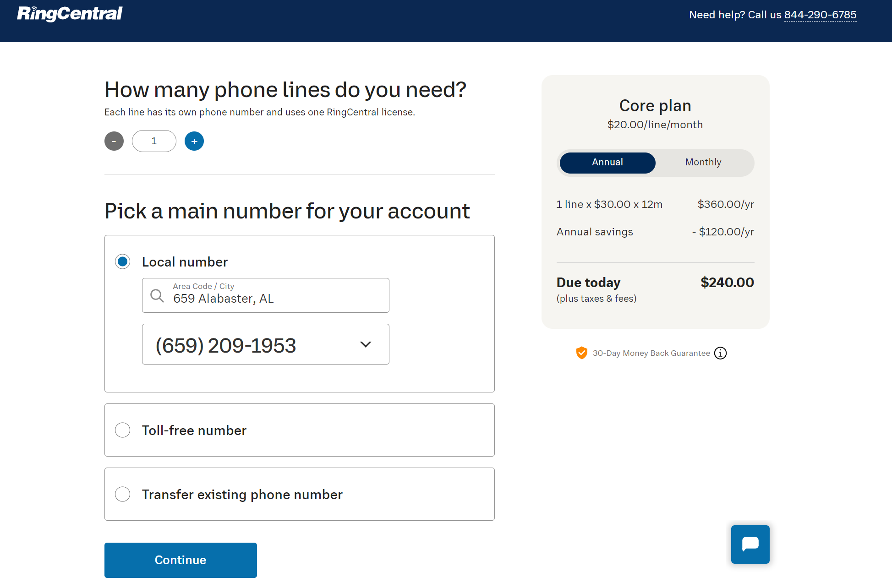The width and height of the screenshot is (892, 588).
Task: Click the dropdown chevron on phone number
Action: coord(366,344)
